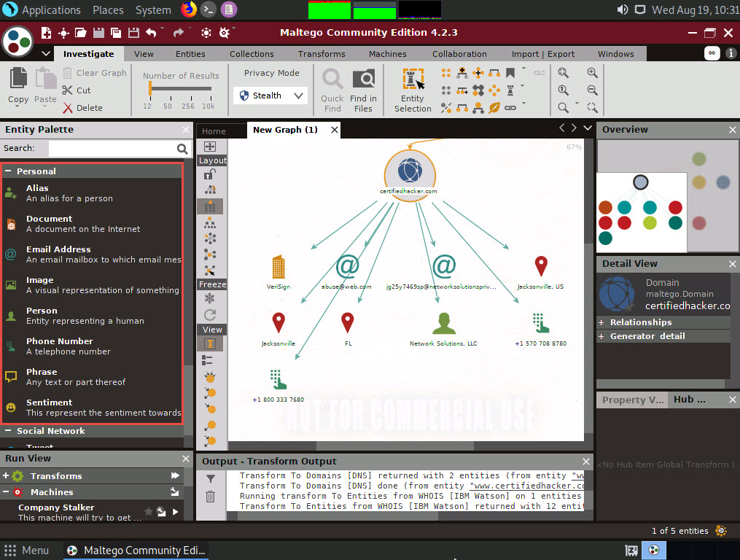Collapse the Social Network category

8,431
